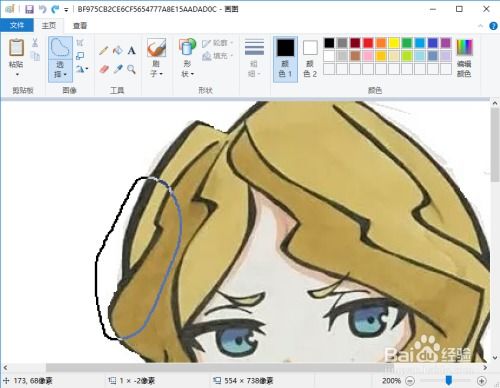The image size is (500, 388).
Task: Pick the pink color swatch
Action: tap(368, 56)
